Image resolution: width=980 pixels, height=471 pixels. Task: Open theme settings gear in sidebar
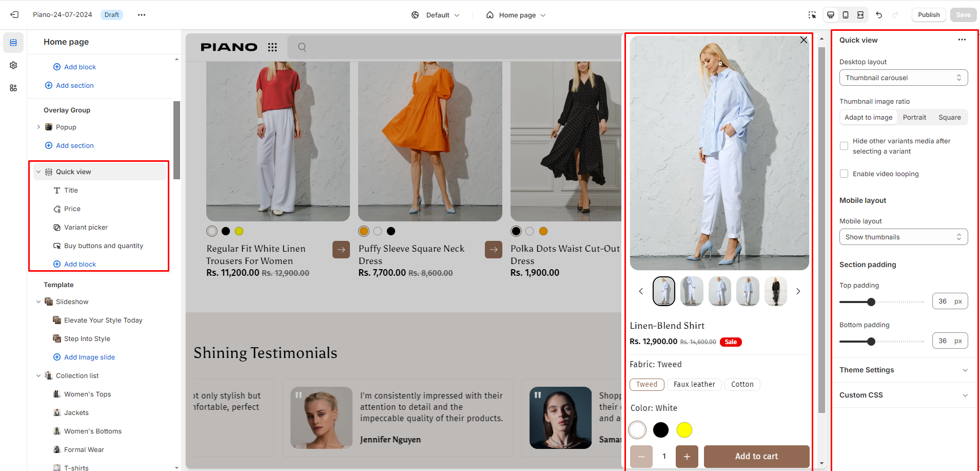[x=13, y=65]
